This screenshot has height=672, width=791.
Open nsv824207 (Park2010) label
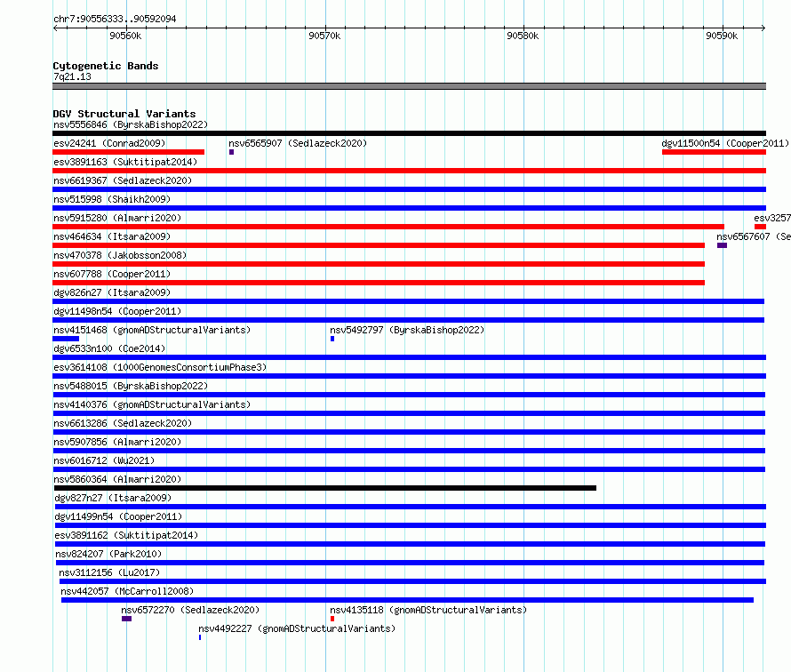coord(108,554)
